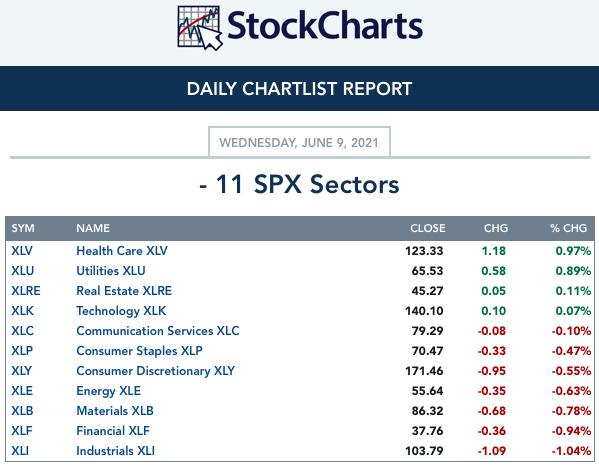
Task: Click the Daily Chartlist Report banner
Action: 300,89
